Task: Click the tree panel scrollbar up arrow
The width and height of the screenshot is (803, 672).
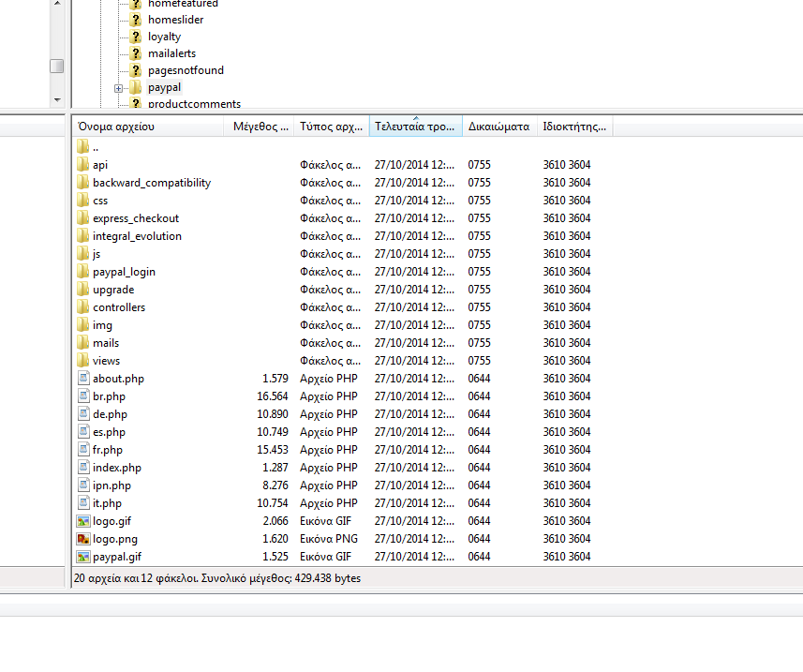Action: (x=57, y=3)
